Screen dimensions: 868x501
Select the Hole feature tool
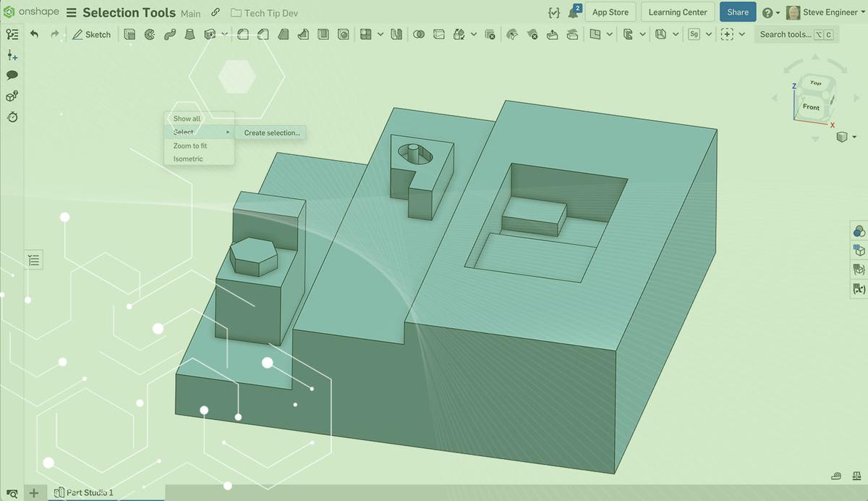[343, 34]
